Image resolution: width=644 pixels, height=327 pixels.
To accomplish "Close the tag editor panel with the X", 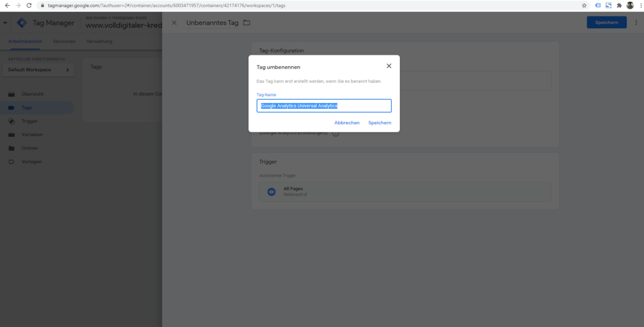I will pyautogui.click(x=174, y=23).
